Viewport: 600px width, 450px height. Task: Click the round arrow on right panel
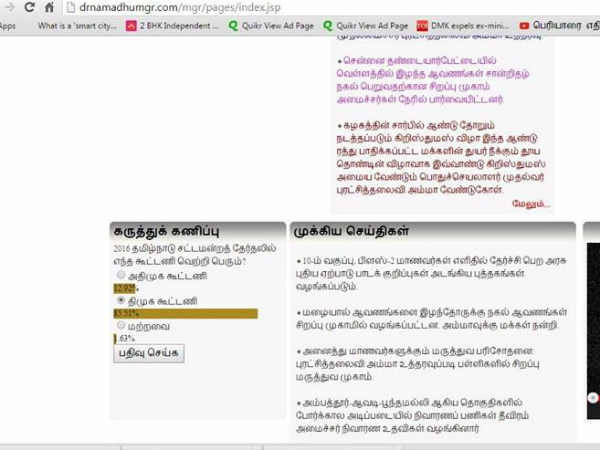593,397
